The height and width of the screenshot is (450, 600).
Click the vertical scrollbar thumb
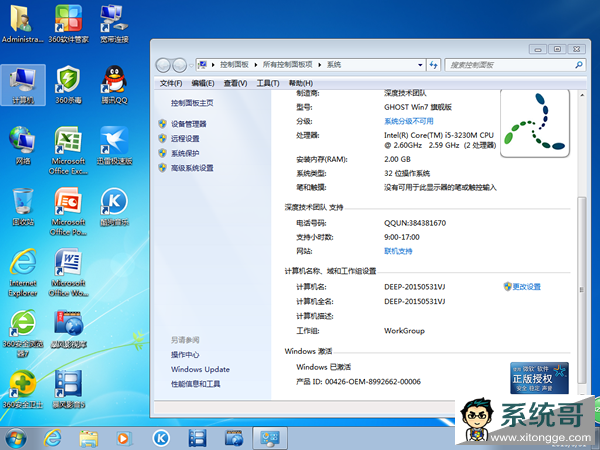point(582,290)
